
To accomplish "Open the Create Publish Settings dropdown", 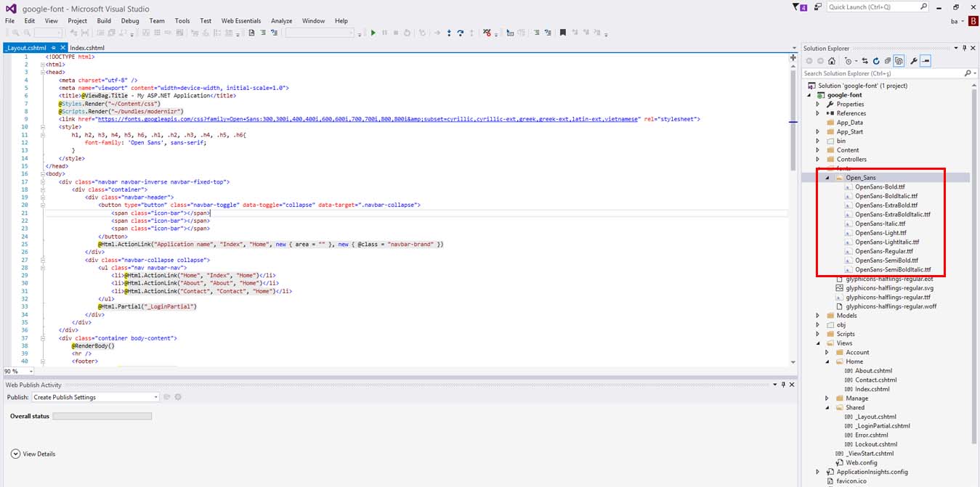I will click(x=155, y=397).
